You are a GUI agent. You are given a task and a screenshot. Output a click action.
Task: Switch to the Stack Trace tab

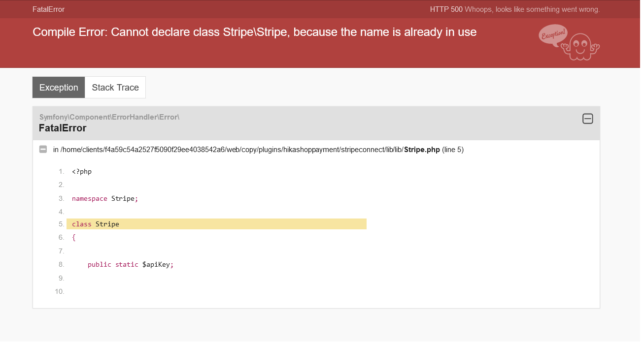point(115,88)
